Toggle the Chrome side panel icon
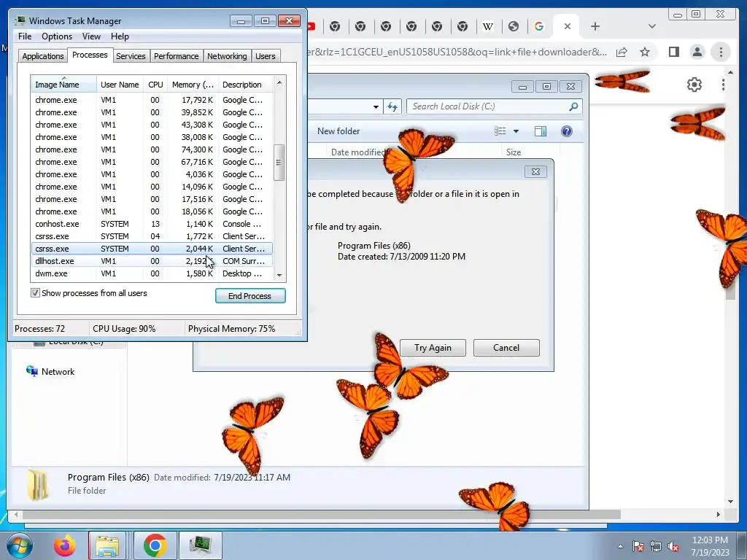The image size is (747, 560). (x=673, y=52)
